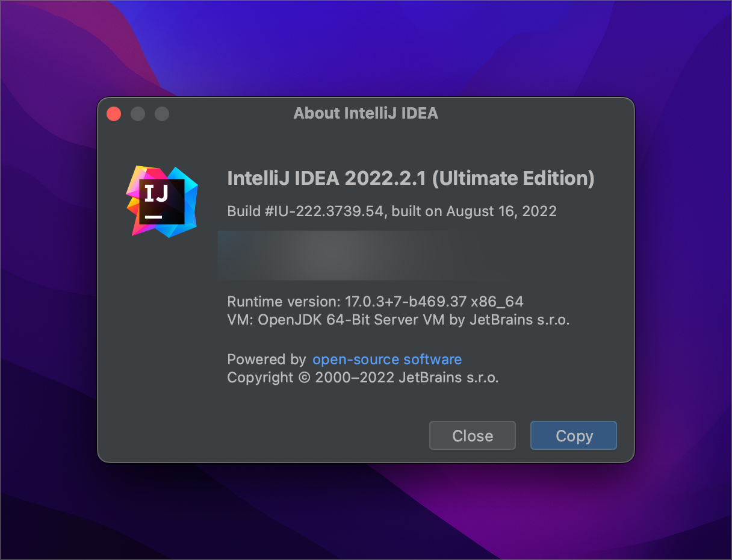
Task: Click the green zoom circle
Action: (x=162, y=113)
